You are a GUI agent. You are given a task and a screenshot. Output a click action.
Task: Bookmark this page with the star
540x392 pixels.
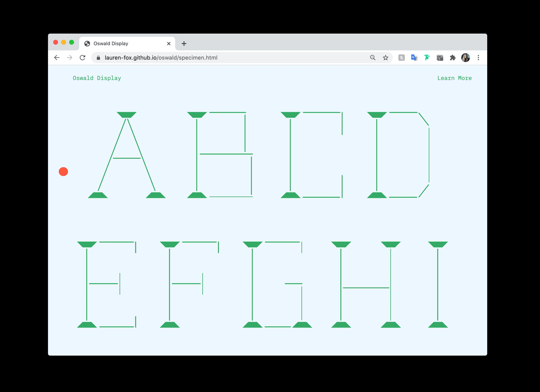pyautogui.click(x=386, y=58)
